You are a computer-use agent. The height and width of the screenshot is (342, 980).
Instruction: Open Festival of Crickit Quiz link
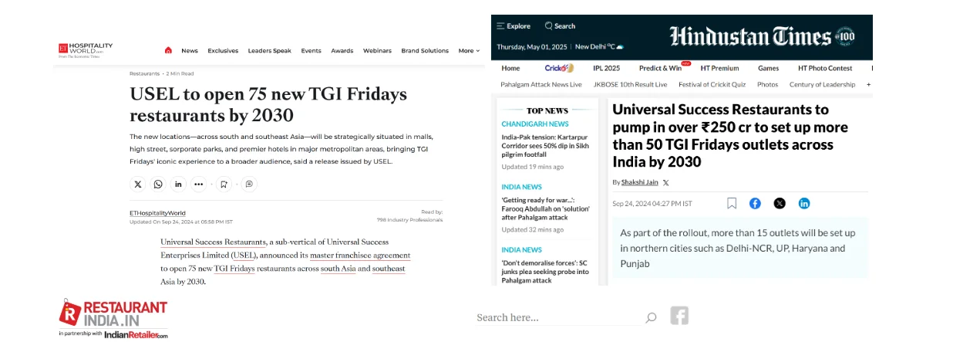(712, 84)
